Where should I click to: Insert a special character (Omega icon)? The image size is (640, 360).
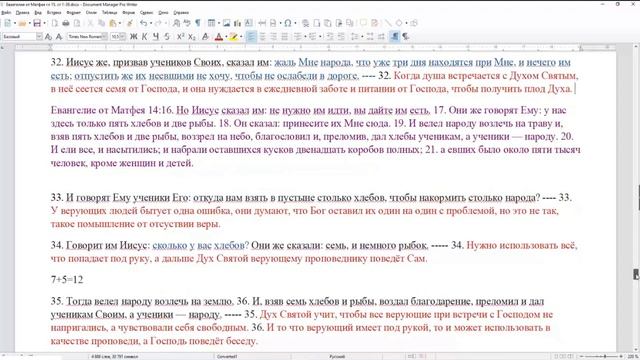[x=288, y=23]
